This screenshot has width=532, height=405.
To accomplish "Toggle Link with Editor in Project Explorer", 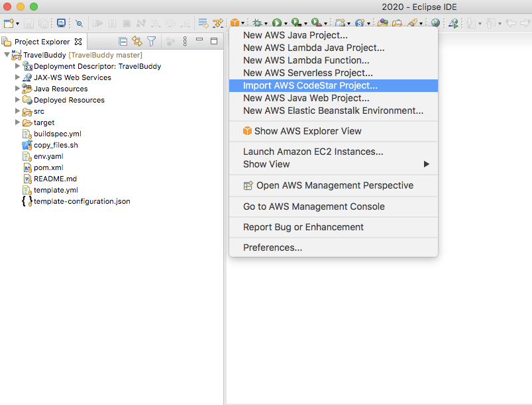I will (137, 41).
